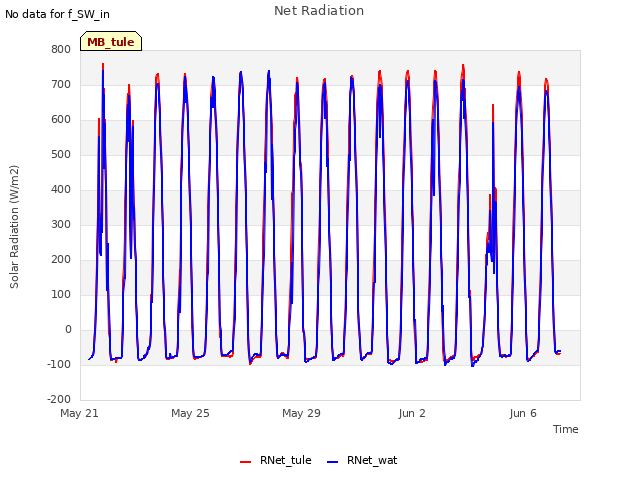Viewport: 640px width, 480px height.
Task: Click the Solar Radiation (W/m2) axis label
Action: click(x=14, y=227)
